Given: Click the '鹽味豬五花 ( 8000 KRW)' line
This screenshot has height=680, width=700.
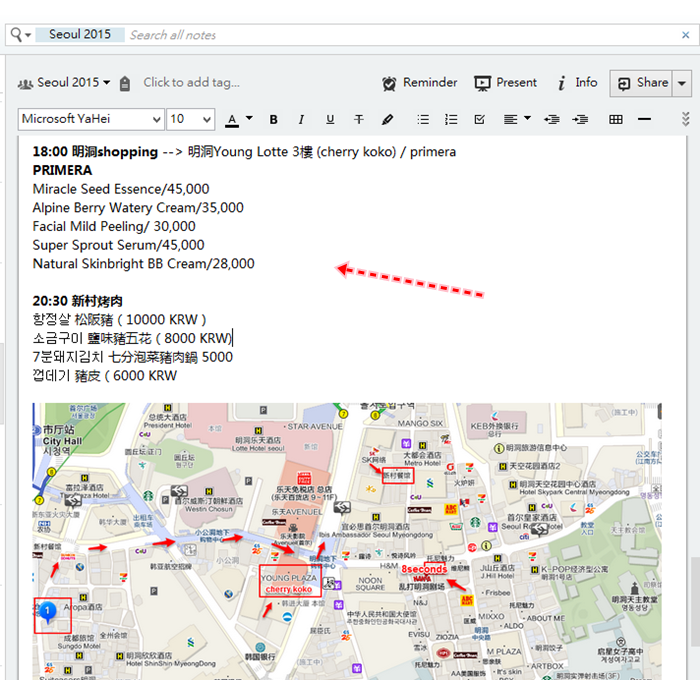Looking at the screenshot, I should tap(132, 338).
